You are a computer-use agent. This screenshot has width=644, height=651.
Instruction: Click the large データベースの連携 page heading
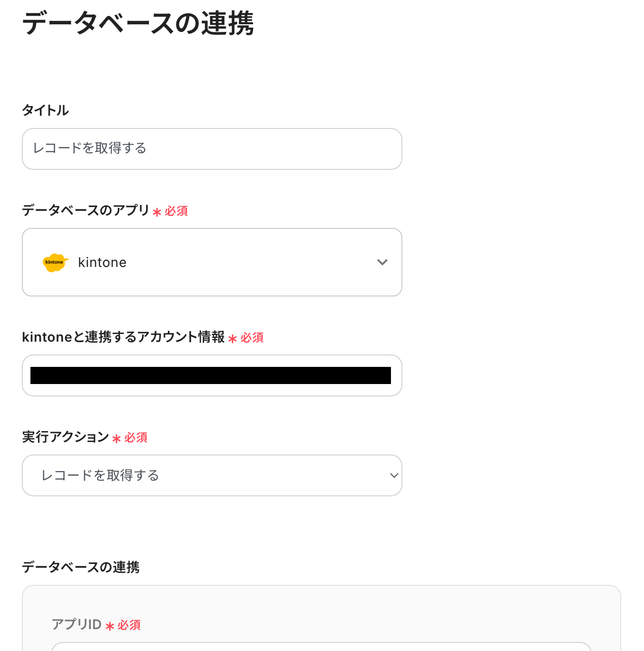pos(138,23)
